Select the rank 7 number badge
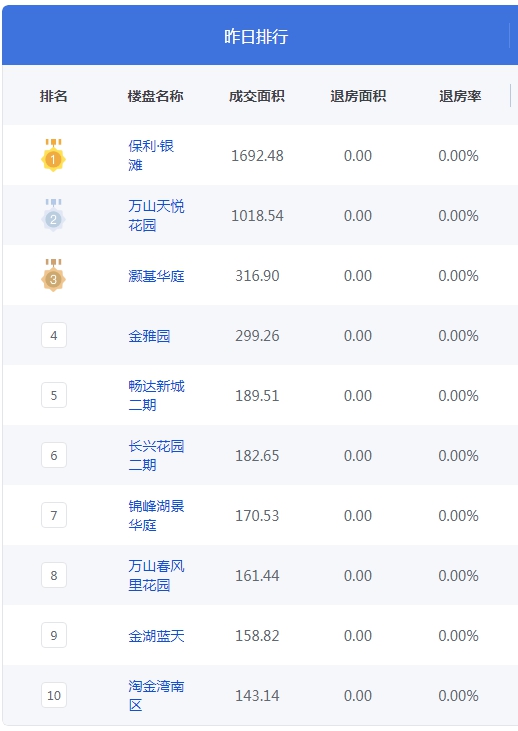Image resolution: width=518 pixels, height=731 pixels. coord(54,515)
